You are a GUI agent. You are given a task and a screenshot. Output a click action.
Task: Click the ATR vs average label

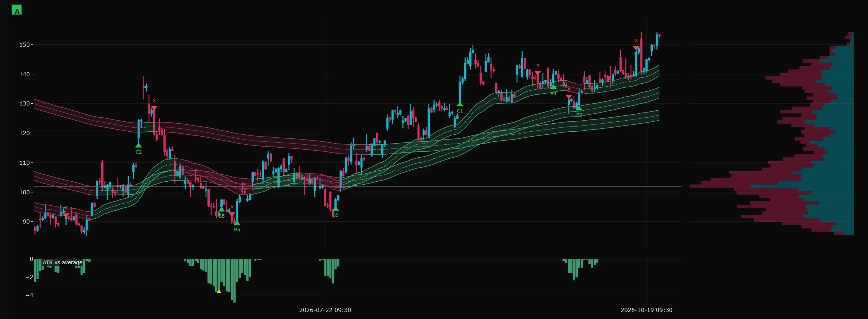point(63,262)
